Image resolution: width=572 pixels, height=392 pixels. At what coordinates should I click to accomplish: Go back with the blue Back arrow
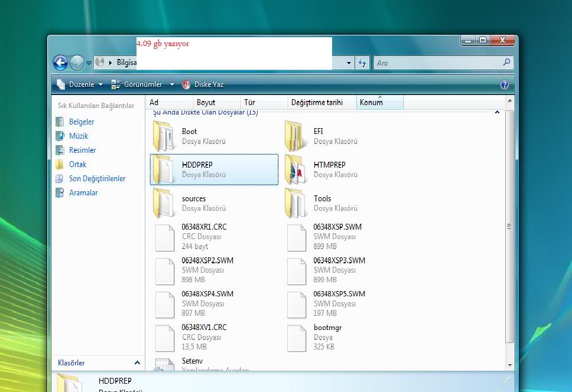click(60, 63)
